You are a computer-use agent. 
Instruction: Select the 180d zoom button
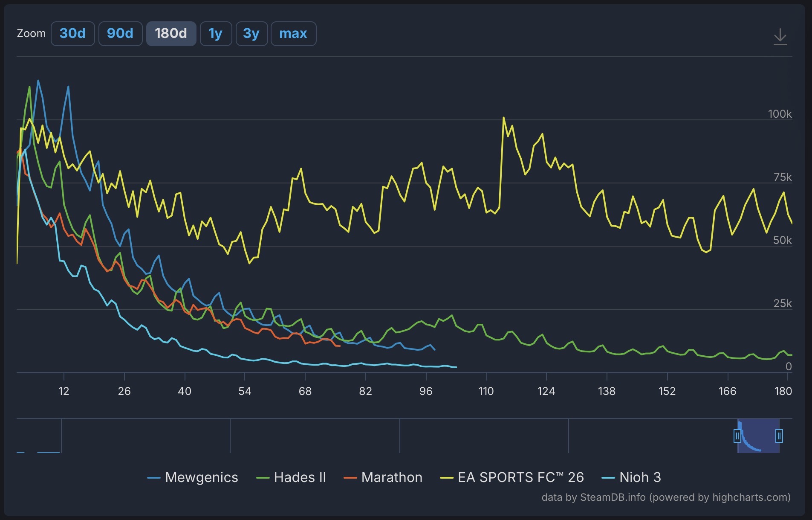(x=171, y=34)
